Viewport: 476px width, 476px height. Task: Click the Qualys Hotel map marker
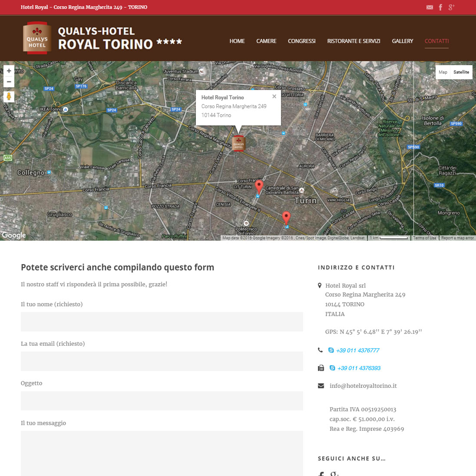coord(238,143)
